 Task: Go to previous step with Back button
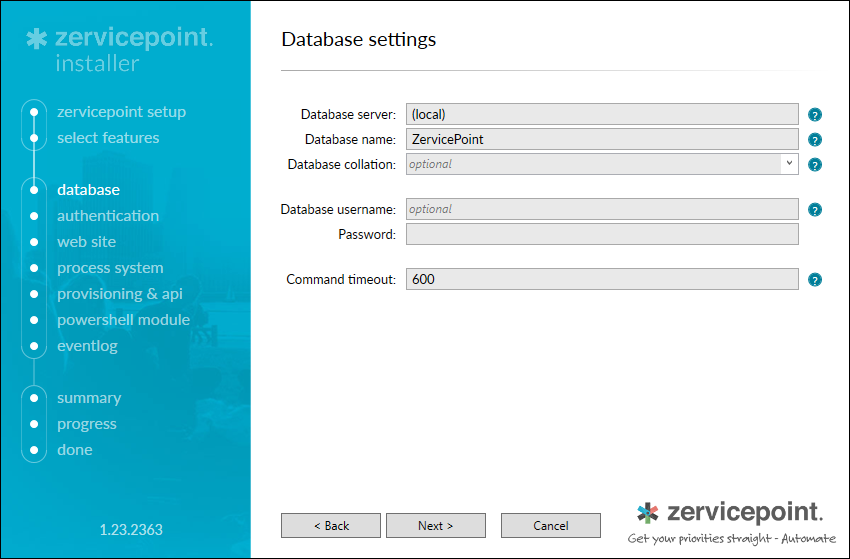[x=331, y=525]
